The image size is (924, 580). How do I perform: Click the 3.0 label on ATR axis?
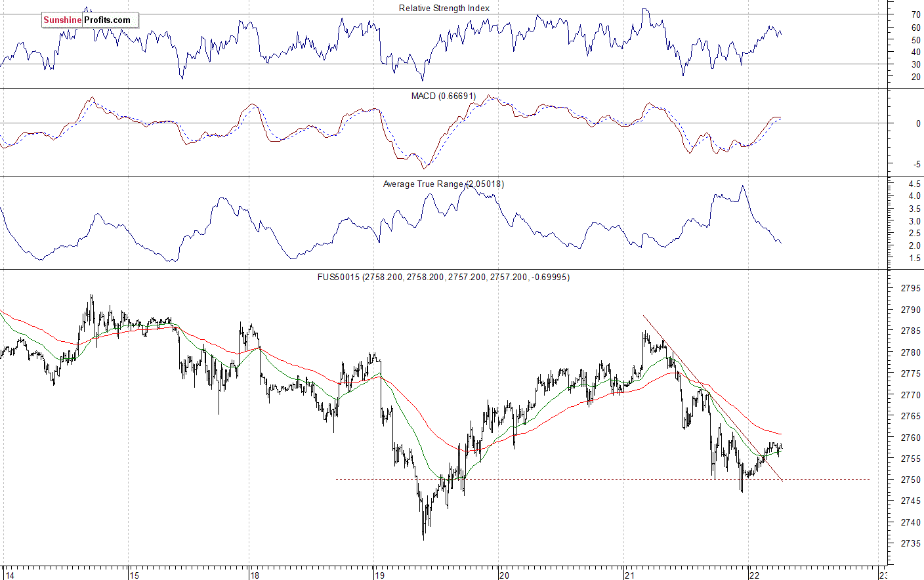pyautogui.click(x=914, y=221)
